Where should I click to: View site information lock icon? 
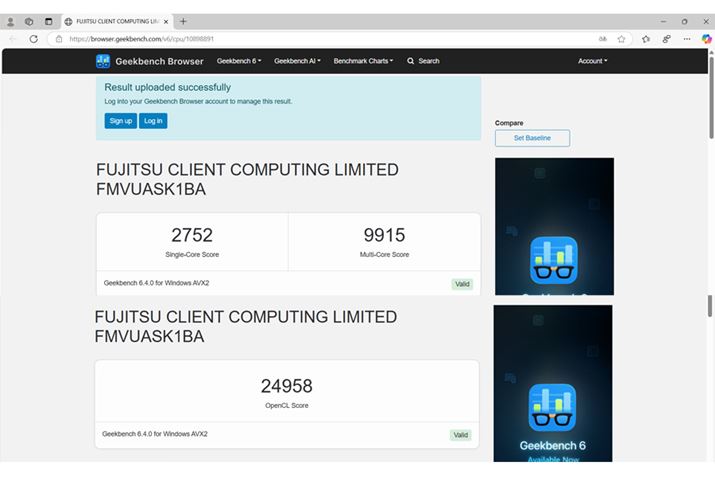coord(59,39)
